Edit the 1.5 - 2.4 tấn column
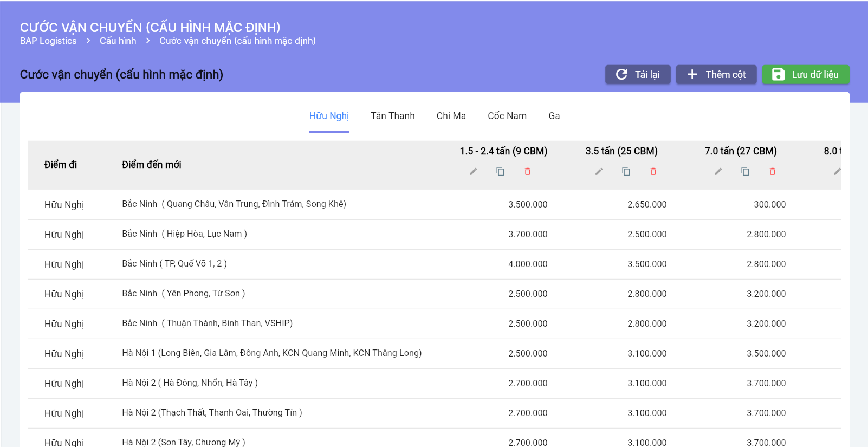868x447 pixels. (473, 172)
